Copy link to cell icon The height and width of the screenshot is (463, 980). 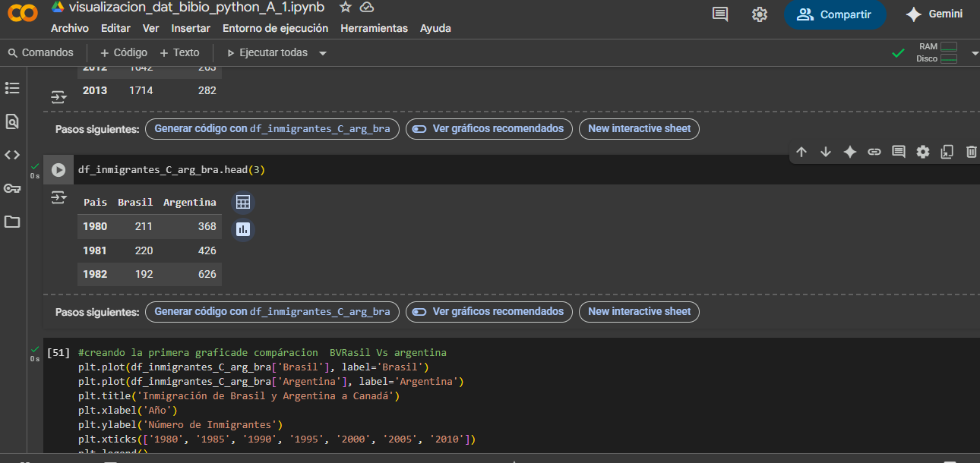[874, 152]
